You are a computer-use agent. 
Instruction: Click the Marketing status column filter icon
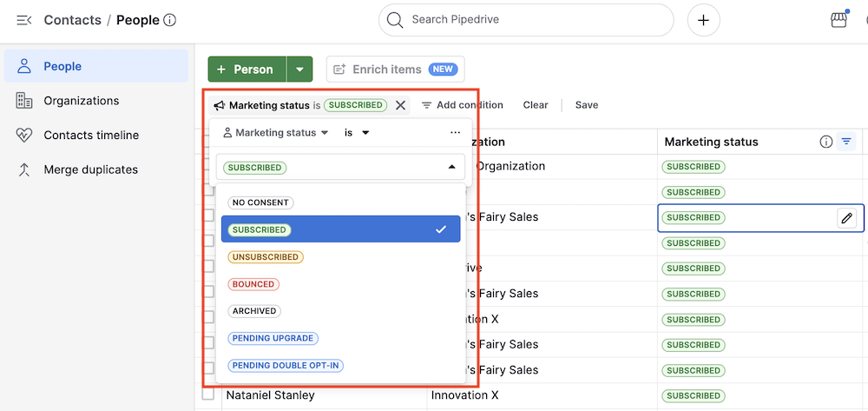click(847, 142)
